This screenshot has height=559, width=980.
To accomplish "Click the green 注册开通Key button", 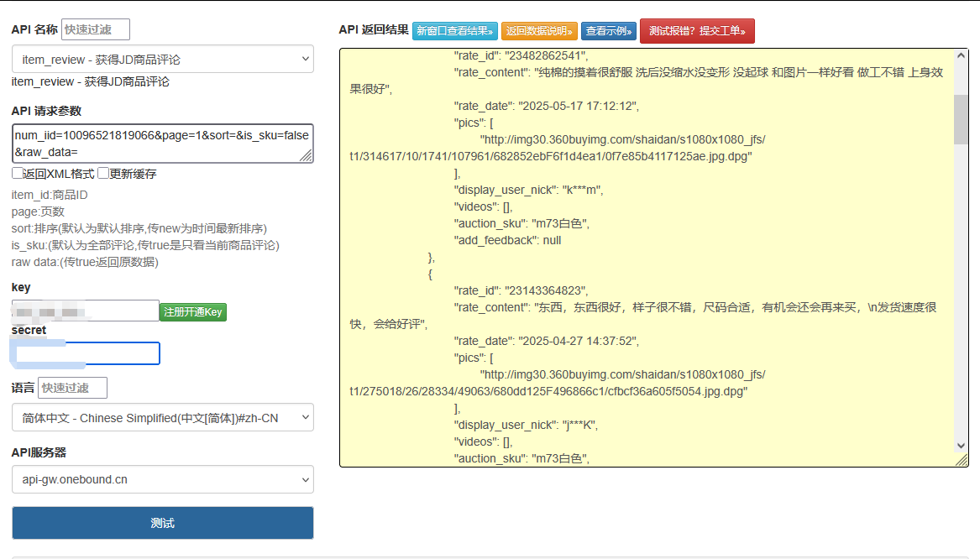I will [x=193, y=312].
